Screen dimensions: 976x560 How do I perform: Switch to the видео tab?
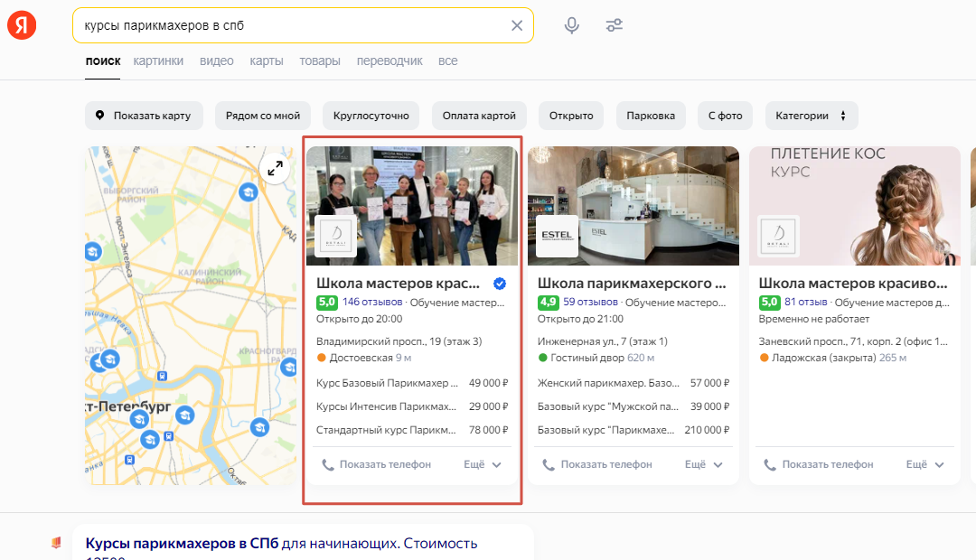pyautogui.click(x=217, y=61)
